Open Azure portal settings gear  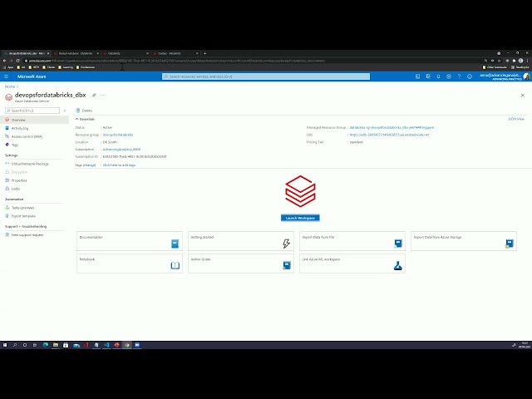pos(449,76)
